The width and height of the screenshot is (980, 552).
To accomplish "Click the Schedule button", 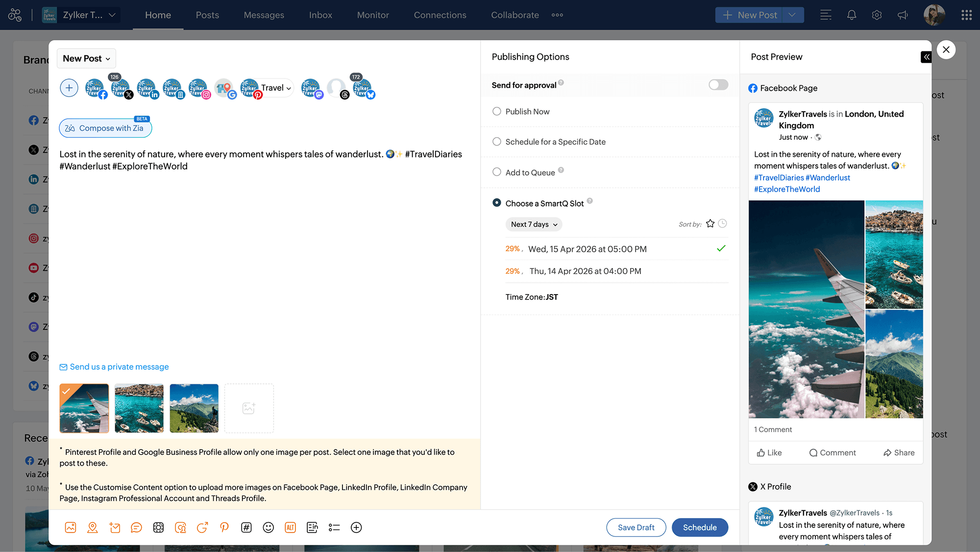I will (x=700, y=527).
